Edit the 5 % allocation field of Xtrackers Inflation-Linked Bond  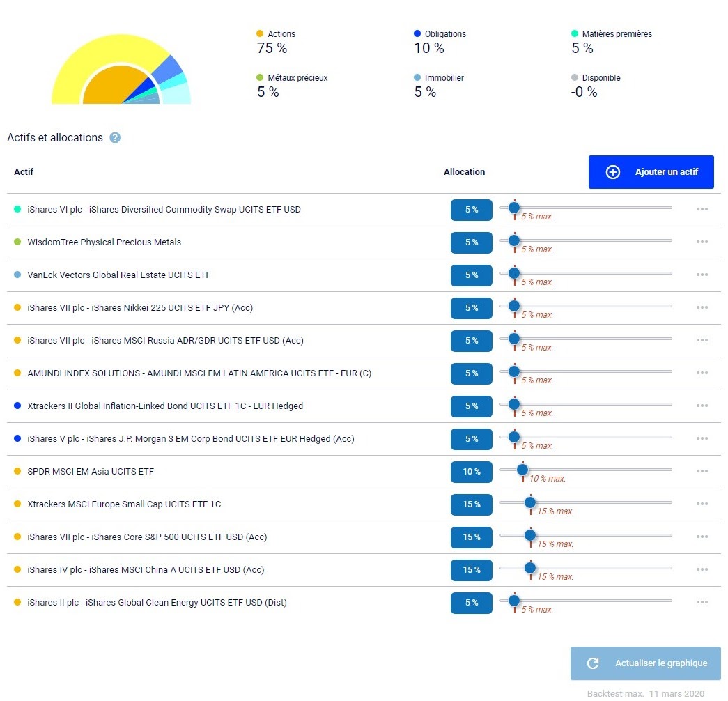tap(471, 406)
